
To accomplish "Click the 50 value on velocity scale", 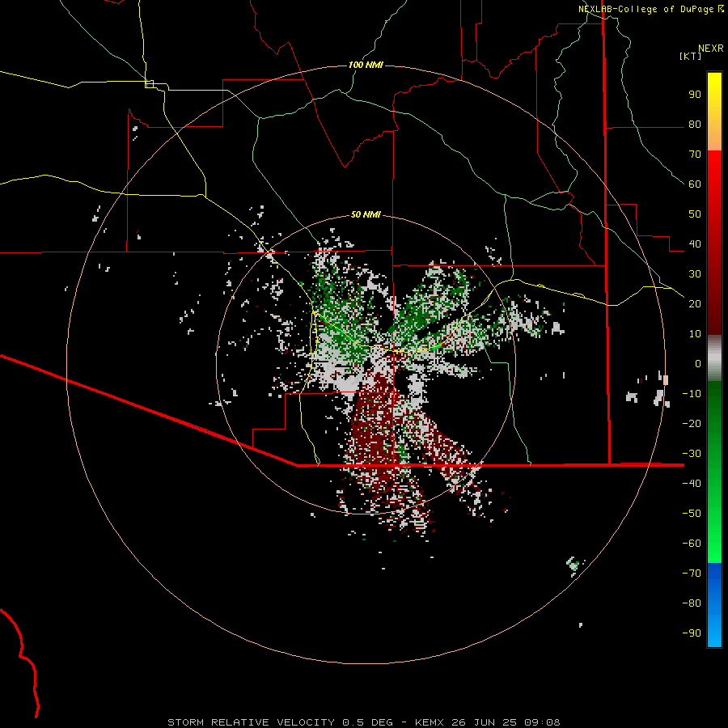I will (x=695, y=214).
